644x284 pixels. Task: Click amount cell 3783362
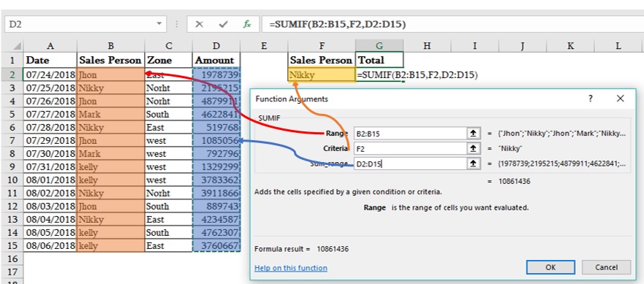[216, 180]
